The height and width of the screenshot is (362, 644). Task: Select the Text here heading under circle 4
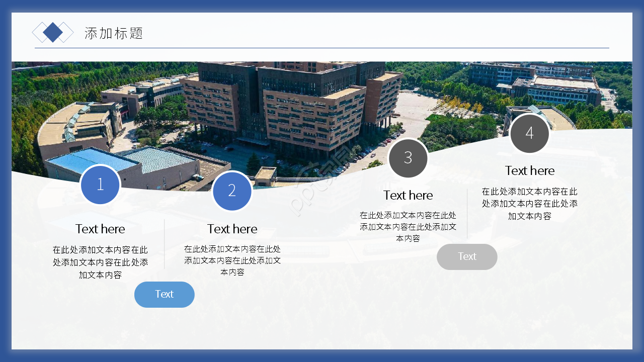pos(530,170)
